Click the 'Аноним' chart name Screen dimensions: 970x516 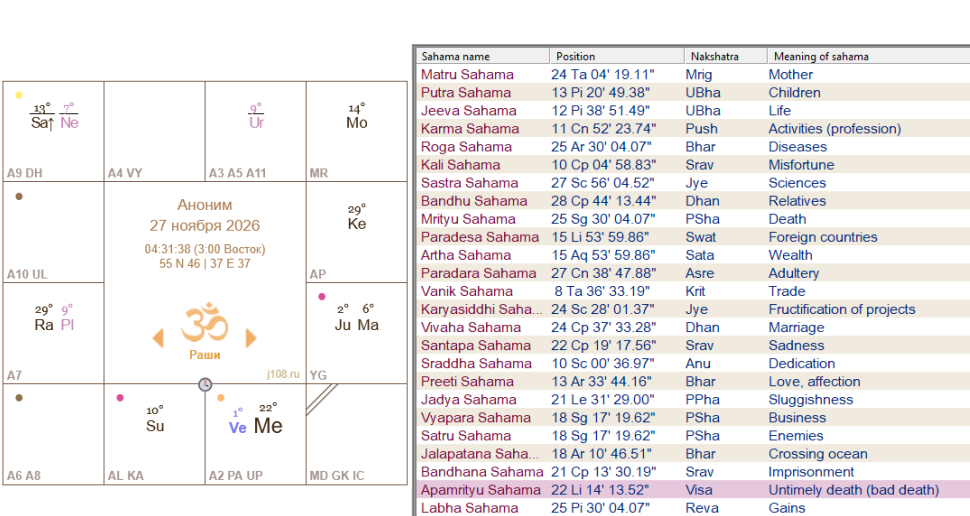205,205
